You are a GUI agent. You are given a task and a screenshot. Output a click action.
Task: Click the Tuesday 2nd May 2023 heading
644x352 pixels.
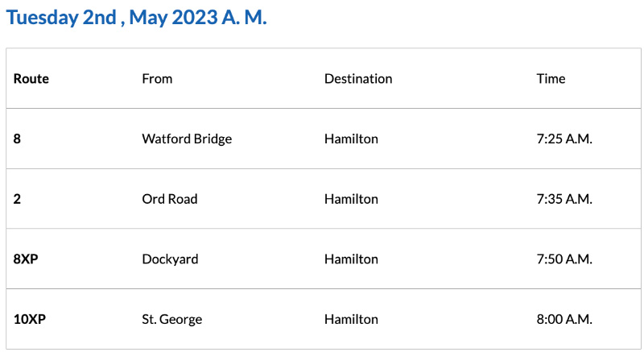tap(136, 18)
